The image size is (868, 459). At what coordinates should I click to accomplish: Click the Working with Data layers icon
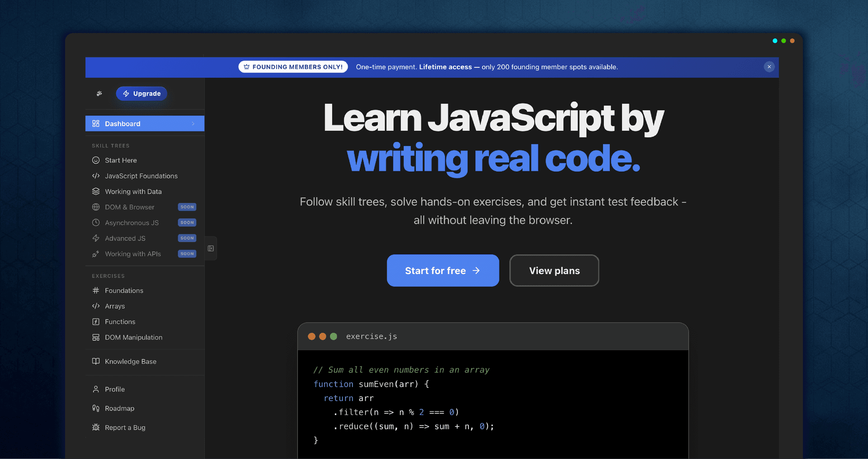pos(96,191)
